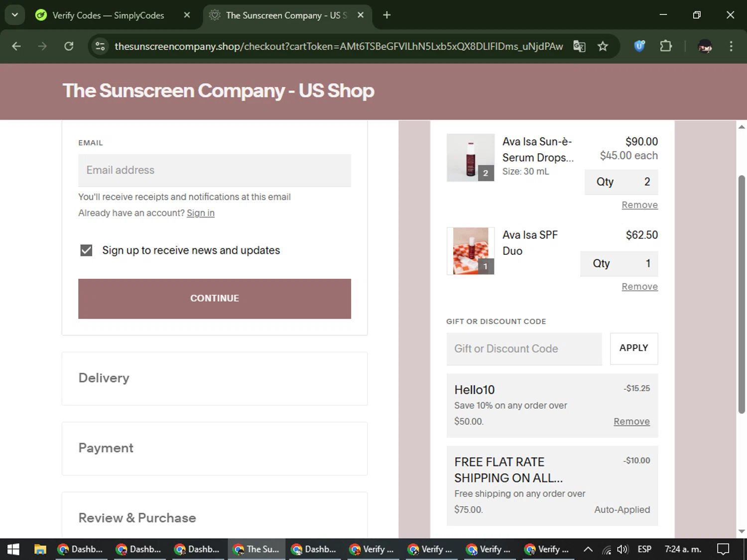Click the scrollbar down arrow
The width and height of the screenshot is (747, 560).
(x=742, y=532)
